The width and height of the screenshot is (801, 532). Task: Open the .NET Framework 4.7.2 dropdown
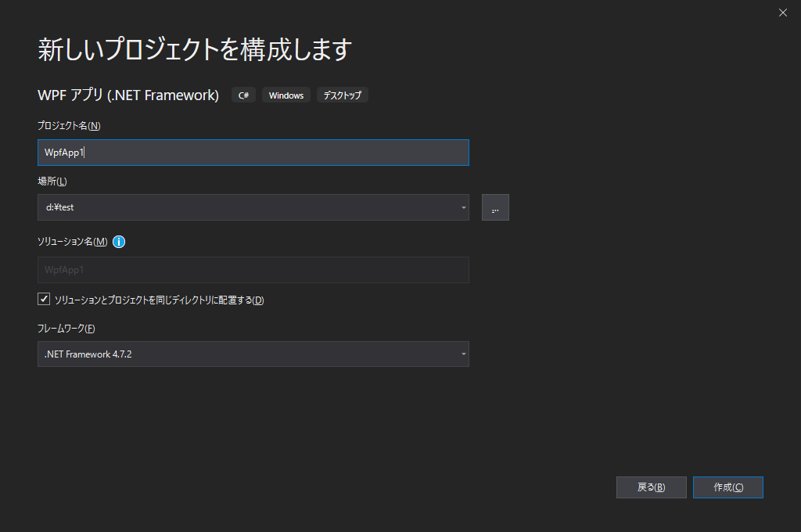[x=253, y=354]
